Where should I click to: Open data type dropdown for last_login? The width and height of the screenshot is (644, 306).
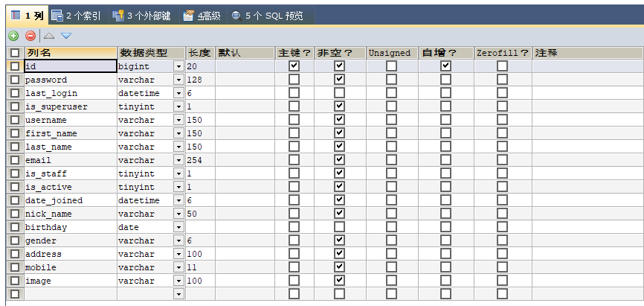click(x=179, y=93)
